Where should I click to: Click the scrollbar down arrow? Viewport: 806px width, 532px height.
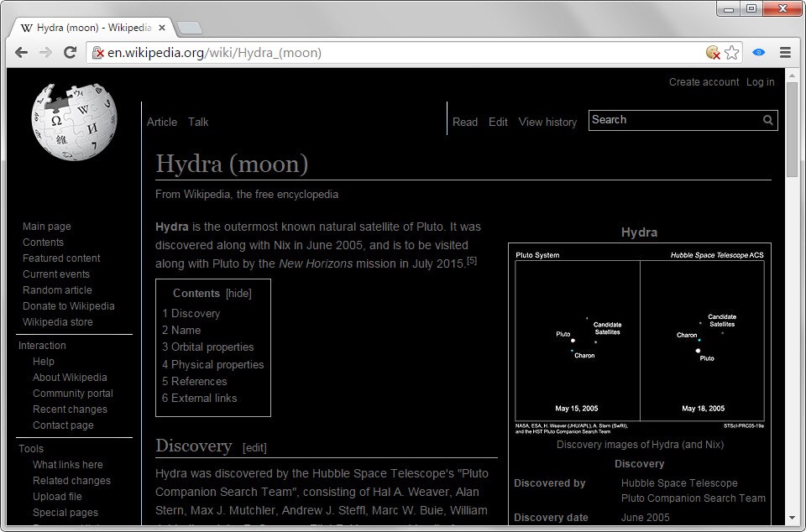tap(792, 519)
